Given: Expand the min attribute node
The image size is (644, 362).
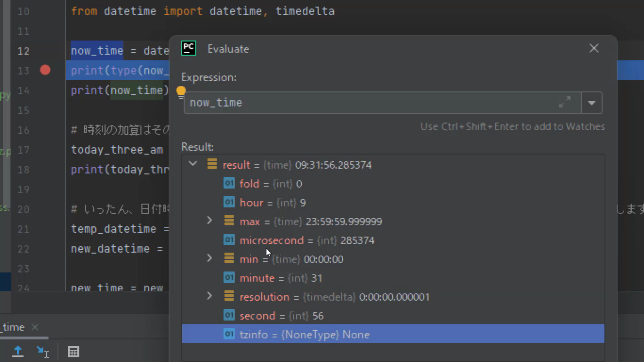Looking at the screenshot, I should (210, 258).
